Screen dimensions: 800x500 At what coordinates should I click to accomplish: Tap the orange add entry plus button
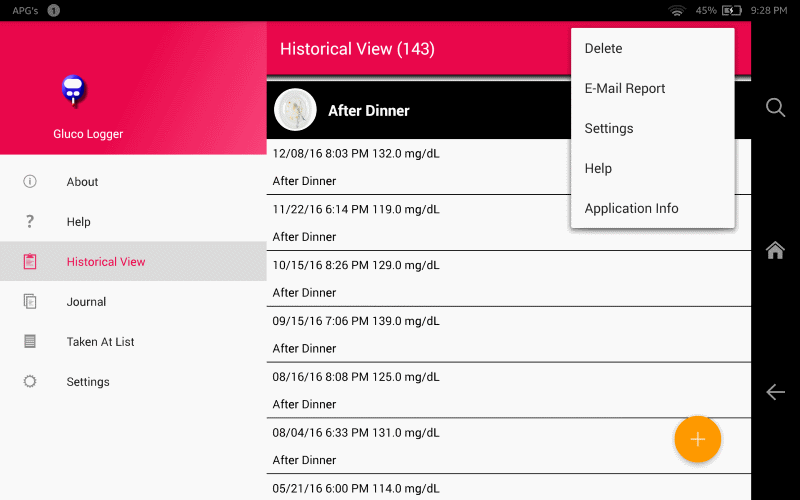point(697,439)
